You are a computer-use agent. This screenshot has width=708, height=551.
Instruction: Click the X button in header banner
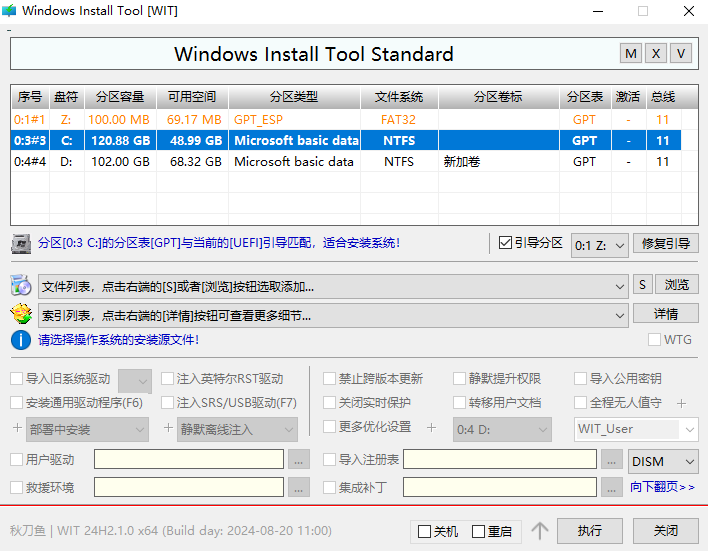tap(656, 54)
